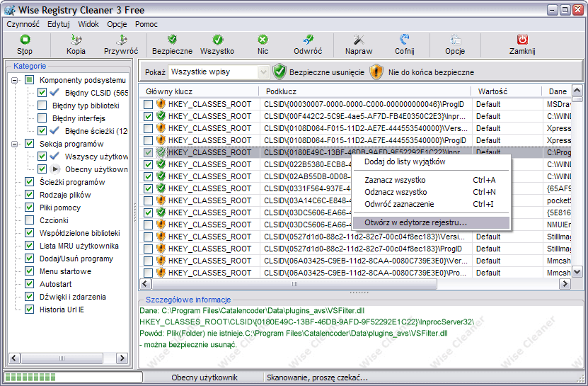Click the play arrow icon beside Obecny użytkown

coord(55,169)
